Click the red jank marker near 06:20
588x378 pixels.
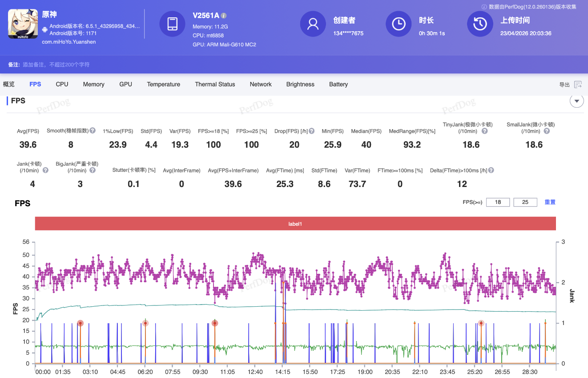[145, 323]
